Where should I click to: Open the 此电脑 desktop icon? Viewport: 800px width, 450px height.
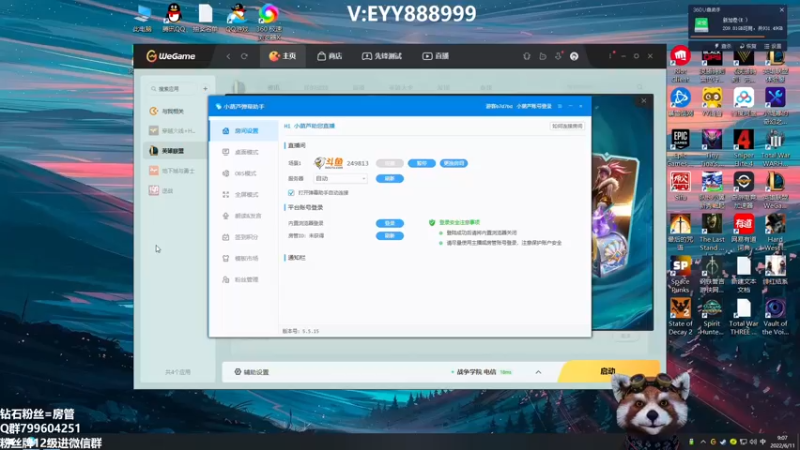point(142,17)
